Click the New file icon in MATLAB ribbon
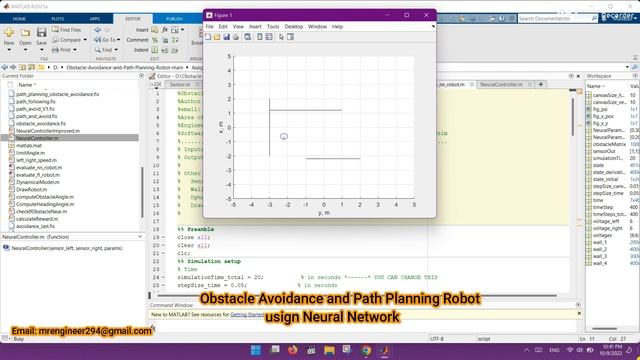 9,32
